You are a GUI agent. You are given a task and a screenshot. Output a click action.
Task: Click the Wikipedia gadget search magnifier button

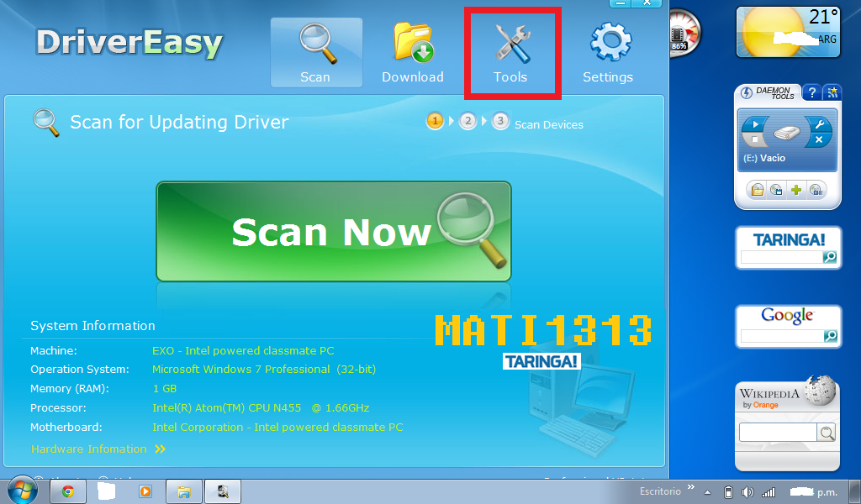pyautogui.click(x=827, y=433)
